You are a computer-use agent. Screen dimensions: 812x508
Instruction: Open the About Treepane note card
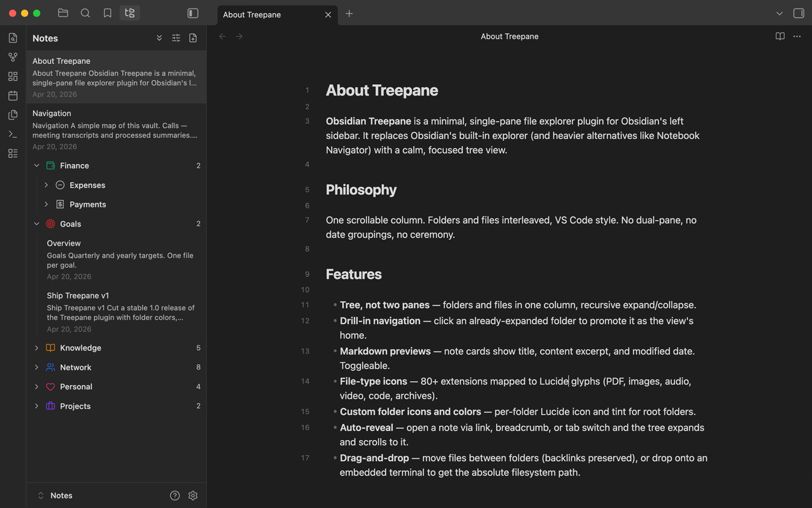(x=116, y=77)
